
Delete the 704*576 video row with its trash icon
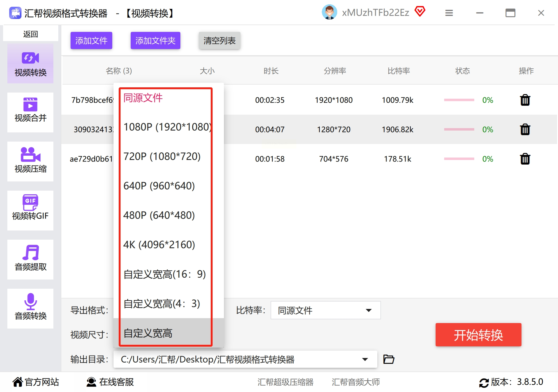[525, 159]
